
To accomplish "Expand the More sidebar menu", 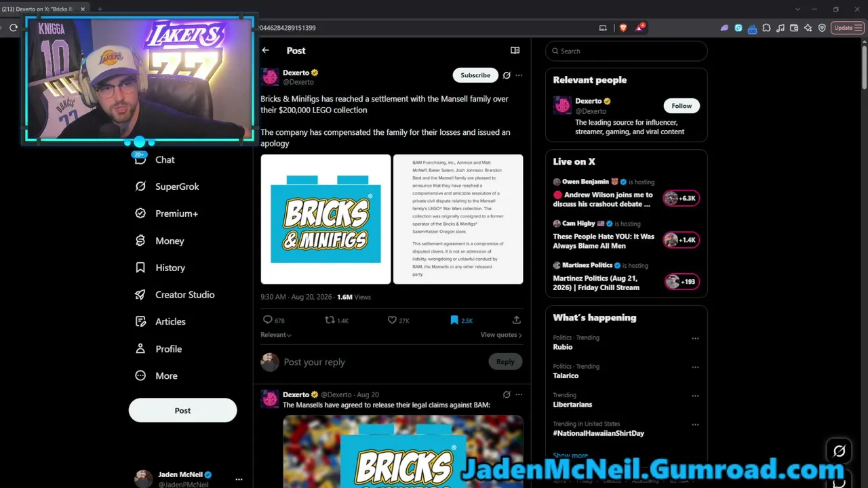I will (x=156, y=376).
